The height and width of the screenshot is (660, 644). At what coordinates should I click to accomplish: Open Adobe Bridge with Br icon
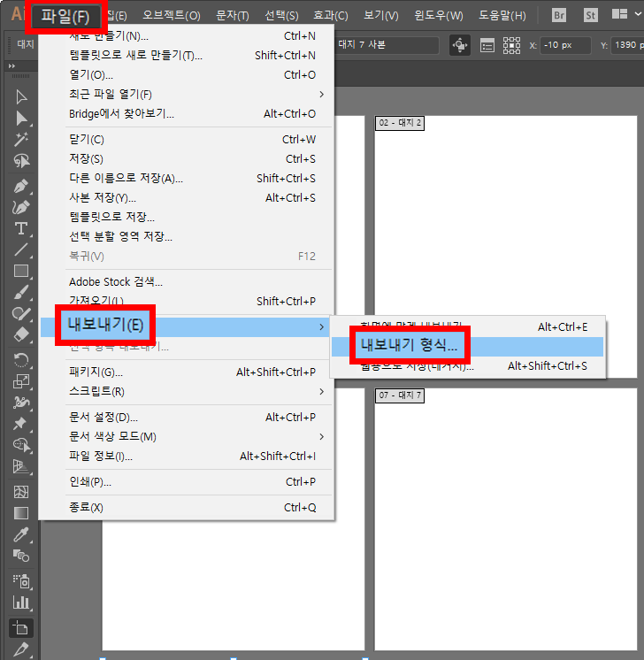point(559,15)
